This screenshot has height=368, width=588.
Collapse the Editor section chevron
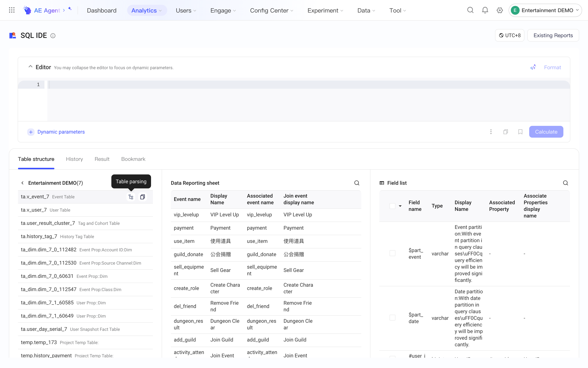coord(30,66)
